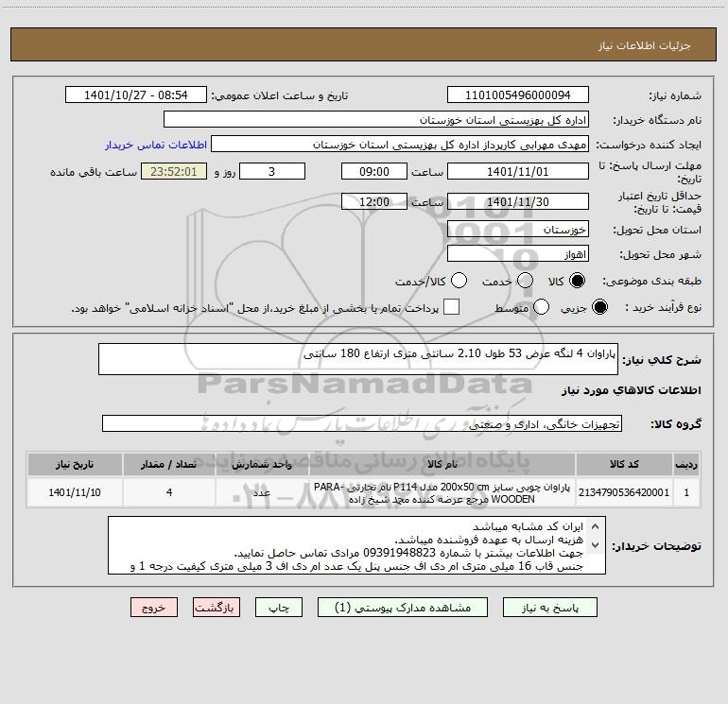The width and height of the screenshot is (728, 704).
Task: Click the نام دستگاه خریدار field
Action: click(376, 120)
